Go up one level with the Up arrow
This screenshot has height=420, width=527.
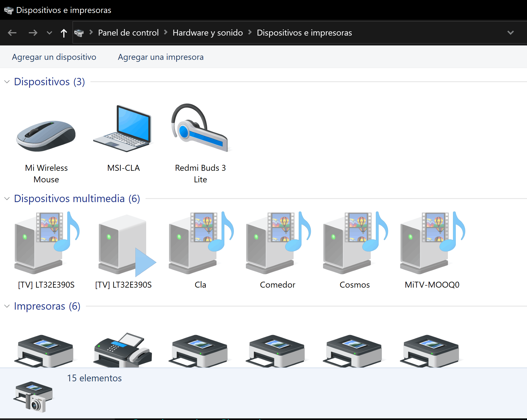tap(64, 33)
